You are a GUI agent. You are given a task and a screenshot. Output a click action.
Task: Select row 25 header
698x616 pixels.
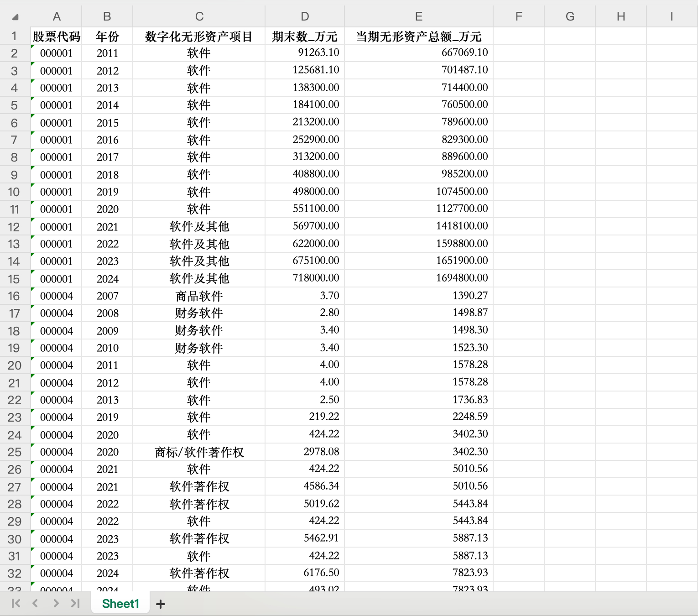(15, 452)
